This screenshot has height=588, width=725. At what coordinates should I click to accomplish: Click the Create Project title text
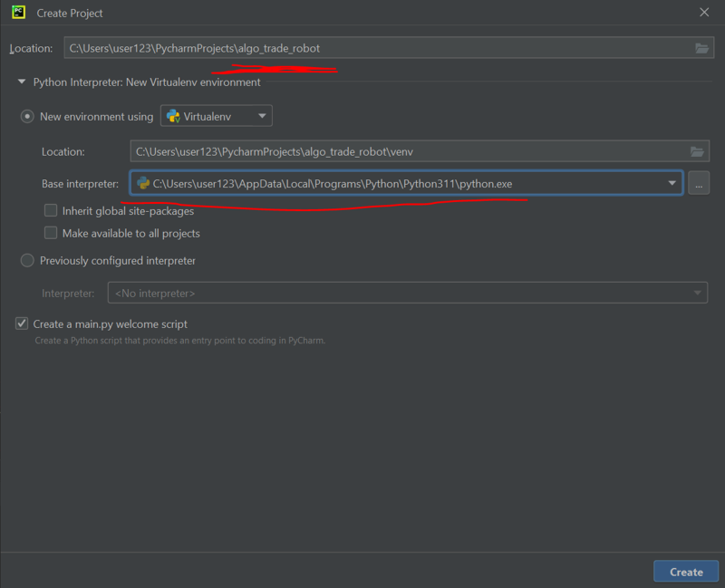pos(70,14)
